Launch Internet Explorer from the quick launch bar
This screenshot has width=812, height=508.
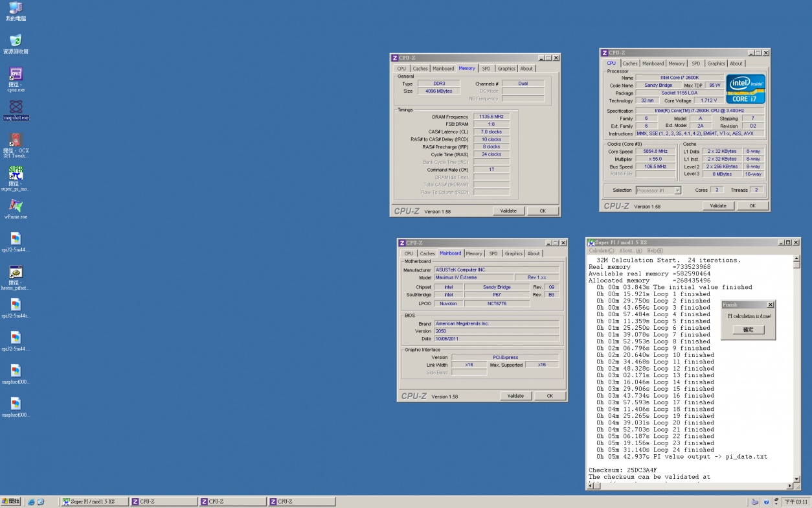[31, 502]
